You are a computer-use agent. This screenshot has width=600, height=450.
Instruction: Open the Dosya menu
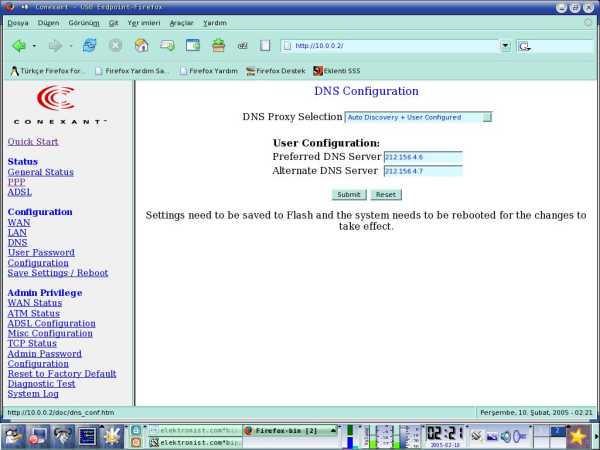coord(18,21)
